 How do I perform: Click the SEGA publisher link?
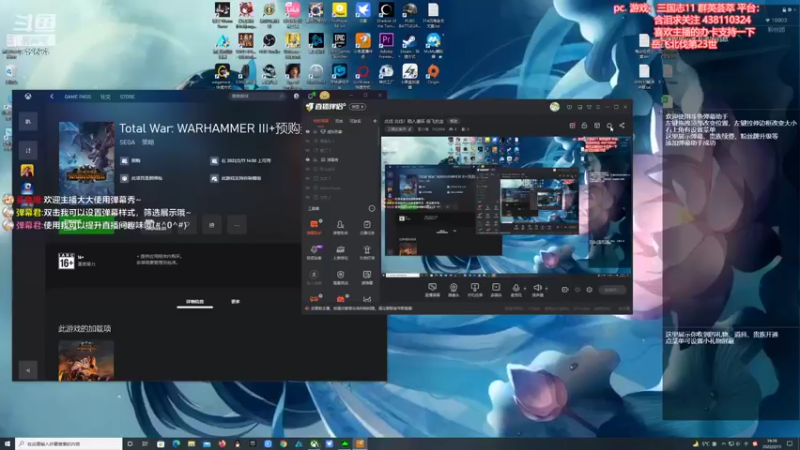pyautogui.click(x=127, y=142)
